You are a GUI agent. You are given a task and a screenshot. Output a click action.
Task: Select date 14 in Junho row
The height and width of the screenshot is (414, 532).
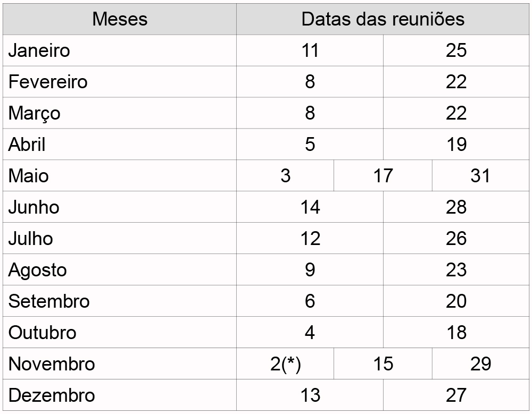(310, 207)
